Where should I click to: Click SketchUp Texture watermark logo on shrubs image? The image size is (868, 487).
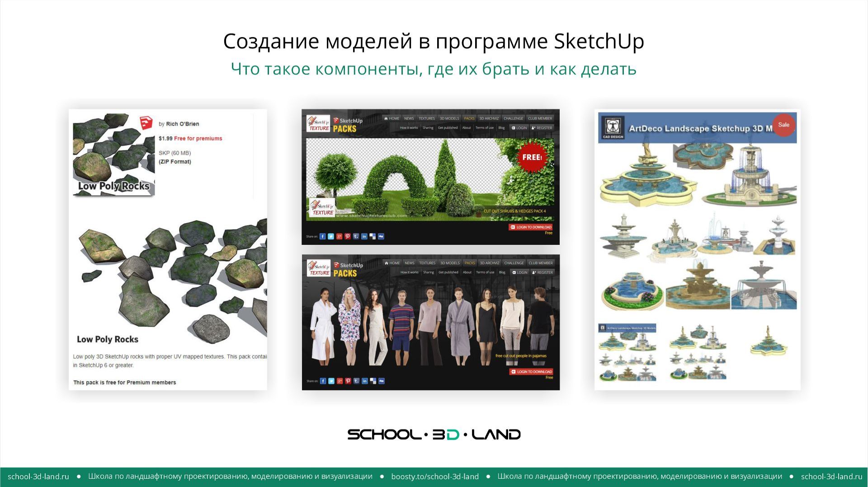322,208
